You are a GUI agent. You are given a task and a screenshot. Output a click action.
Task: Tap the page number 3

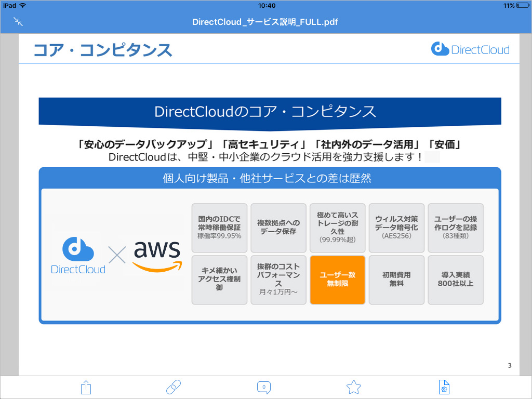[509, 365]
